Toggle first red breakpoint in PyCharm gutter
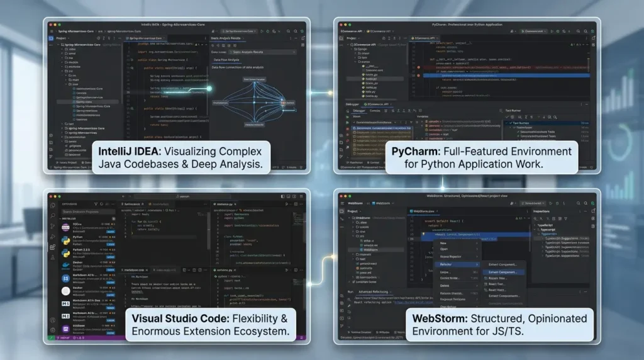Screen dimensions: 644x360 (418, 67)
